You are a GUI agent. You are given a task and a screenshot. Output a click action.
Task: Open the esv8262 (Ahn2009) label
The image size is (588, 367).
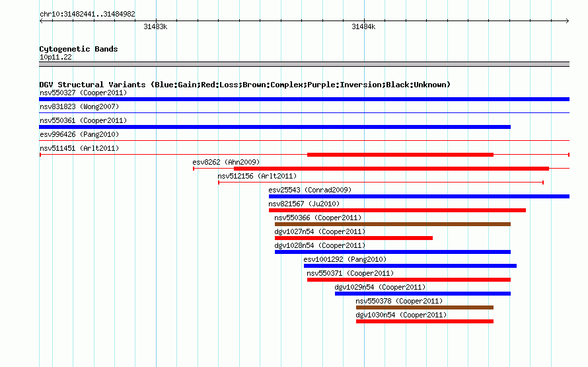click(226, 162)
